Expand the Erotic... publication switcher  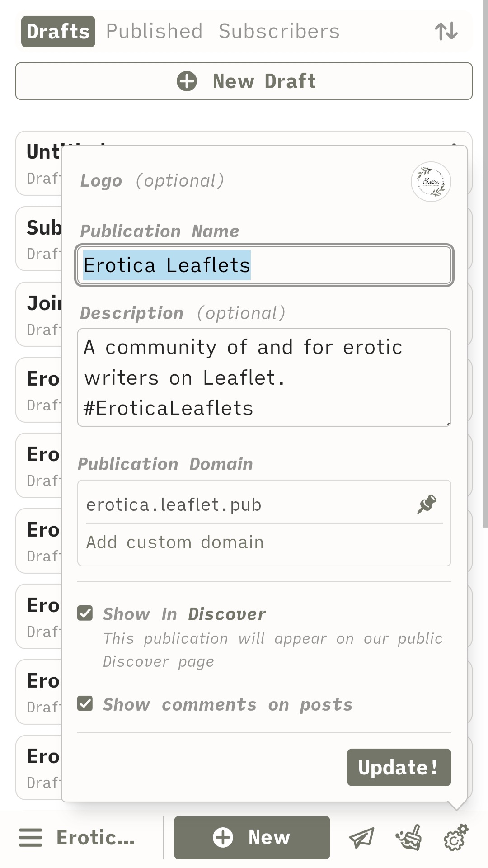(x=95, y=837)
